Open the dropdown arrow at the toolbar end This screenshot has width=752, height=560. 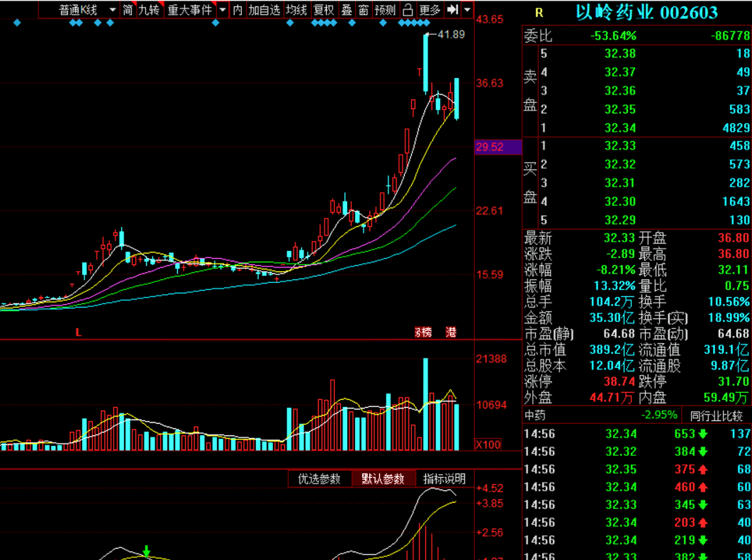pyautogui.click(x=467, y=10)
